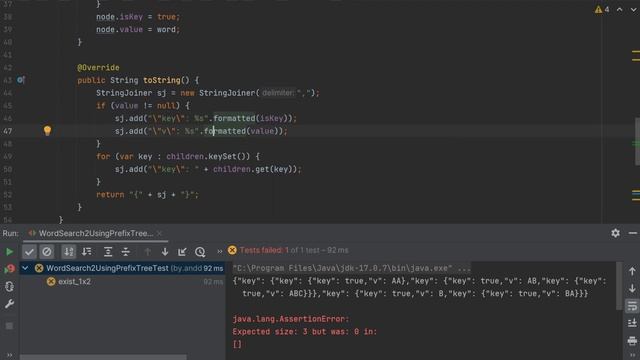Image resolution: width=640 pixels, height=360 pixels.
Task: Collapse All test tree nodes
Action: (x=126, y=252)
